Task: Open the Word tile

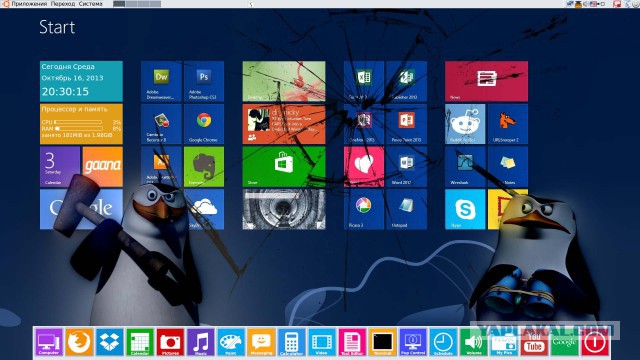Action: point(407,167)
